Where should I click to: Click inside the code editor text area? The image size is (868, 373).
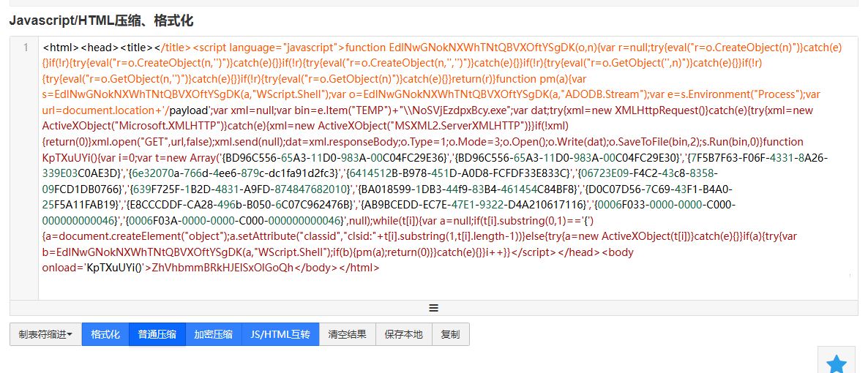[x=448, y=168]
